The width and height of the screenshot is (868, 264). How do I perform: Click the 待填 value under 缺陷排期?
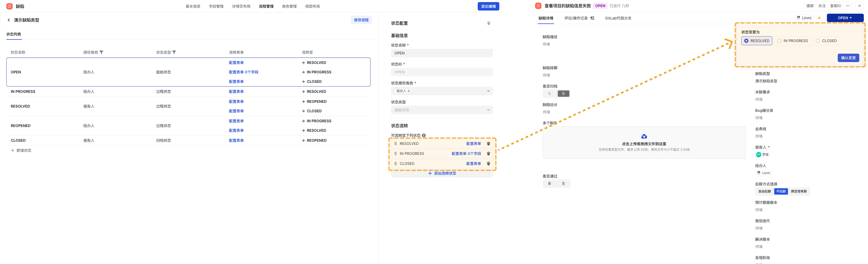tap(546, 75)
